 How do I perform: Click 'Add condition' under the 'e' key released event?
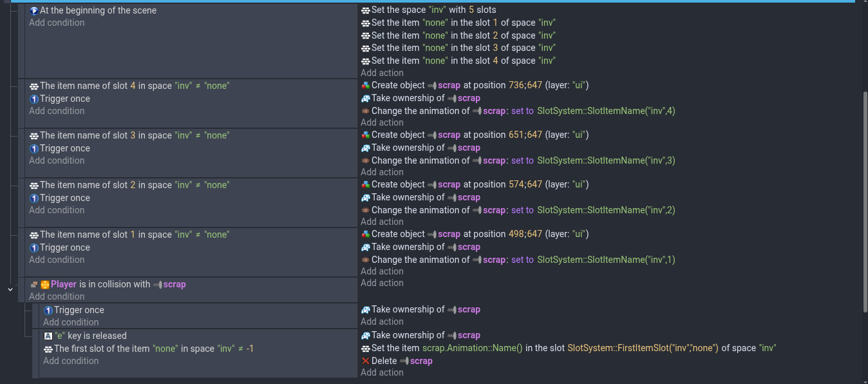click(x=71, y=361)
